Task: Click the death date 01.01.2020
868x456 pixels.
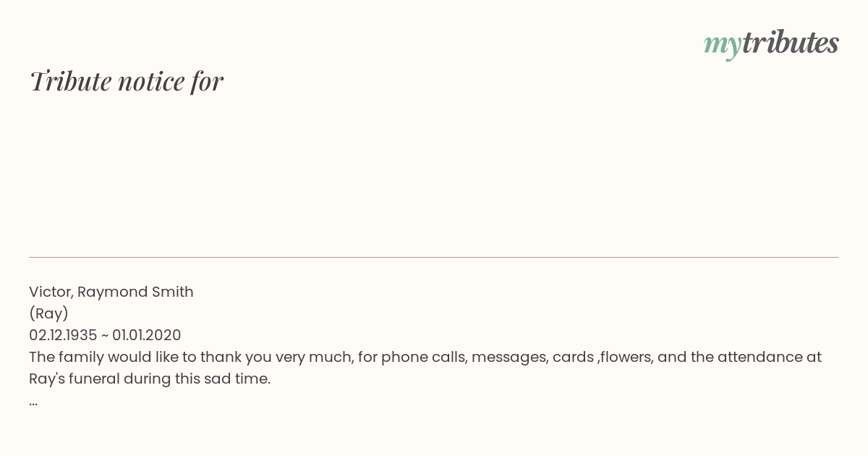Action: 146,335
